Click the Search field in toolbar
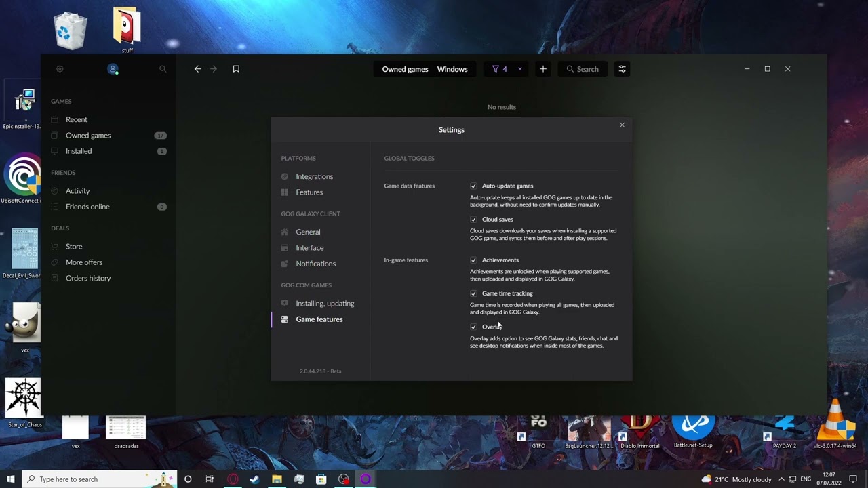Viewport: 868px width, 488px height. pos(583,69)
